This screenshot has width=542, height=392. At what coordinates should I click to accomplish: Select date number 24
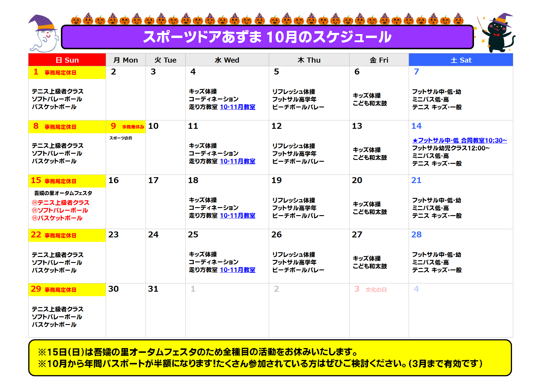153,234
